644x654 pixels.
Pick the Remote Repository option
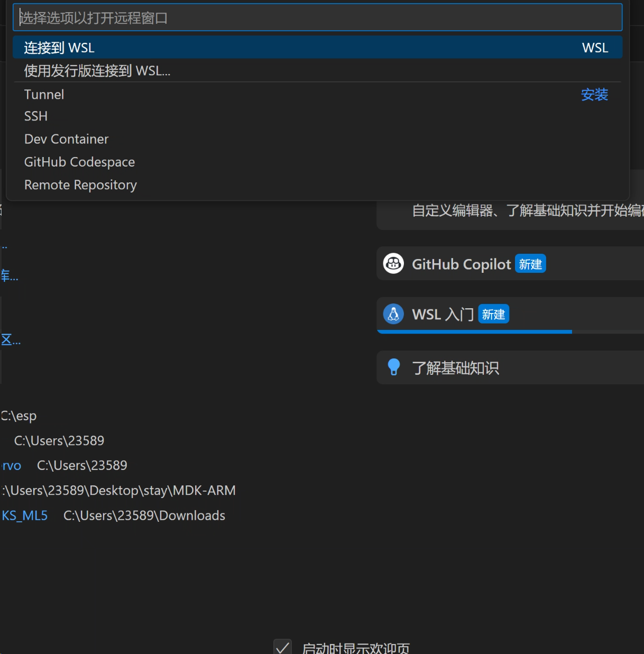[317, 185]
